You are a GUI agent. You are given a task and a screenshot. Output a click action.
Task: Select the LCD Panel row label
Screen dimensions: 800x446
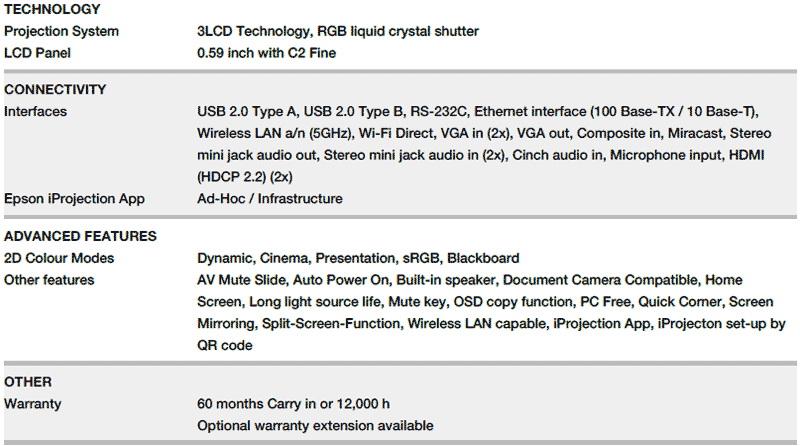pos(40,53)
